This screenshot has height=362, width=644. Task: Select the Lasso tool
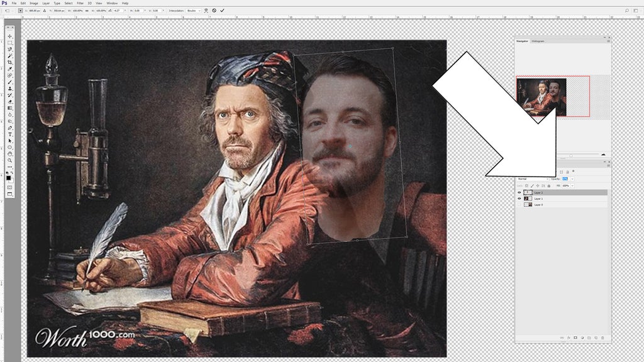coord(10,50)
